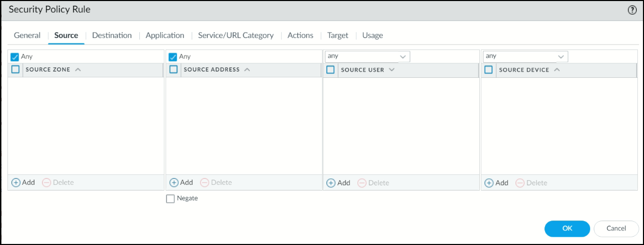Click the help question mark icon
This screenshot has height=245, width=644.
[x=632, y=10]
